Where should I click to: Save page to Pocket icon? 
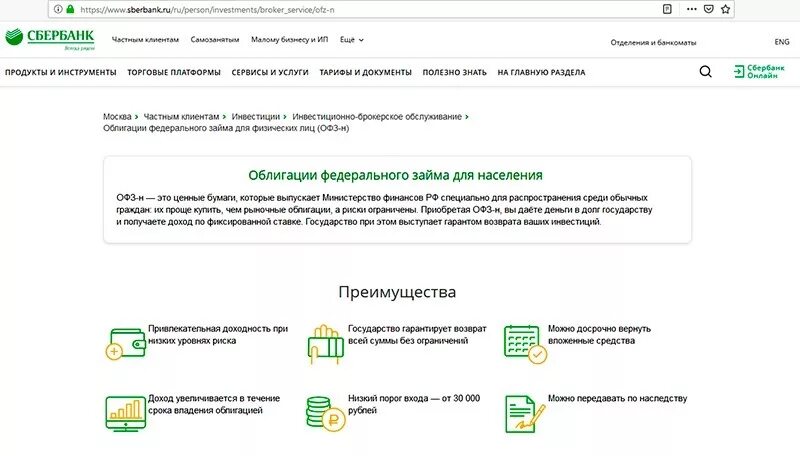pyautogui.click(x=709, y=9)
